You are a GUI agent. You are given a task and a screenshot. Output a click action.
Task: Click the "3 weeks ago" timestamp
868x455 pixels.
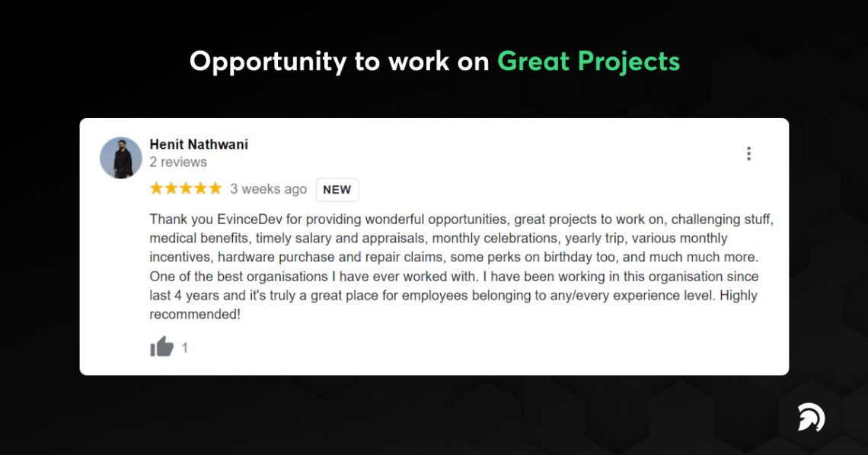pos(268,189)
